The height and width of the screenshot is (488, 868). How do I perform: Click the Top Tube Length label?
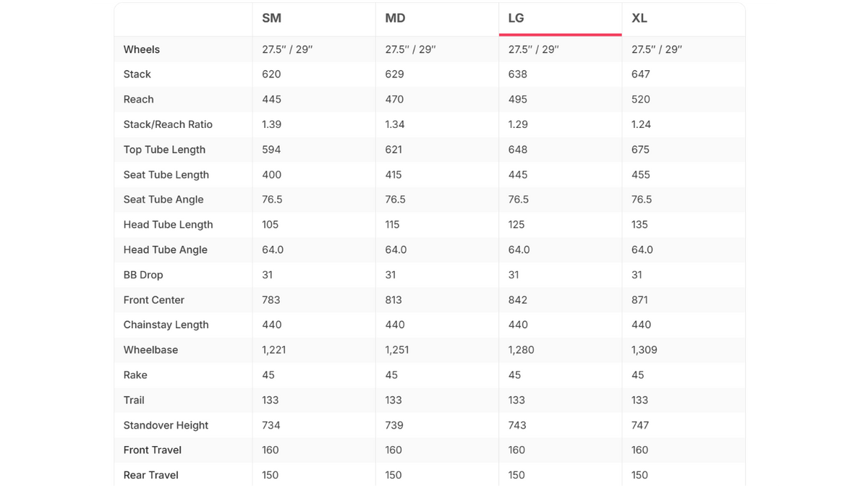164,150
